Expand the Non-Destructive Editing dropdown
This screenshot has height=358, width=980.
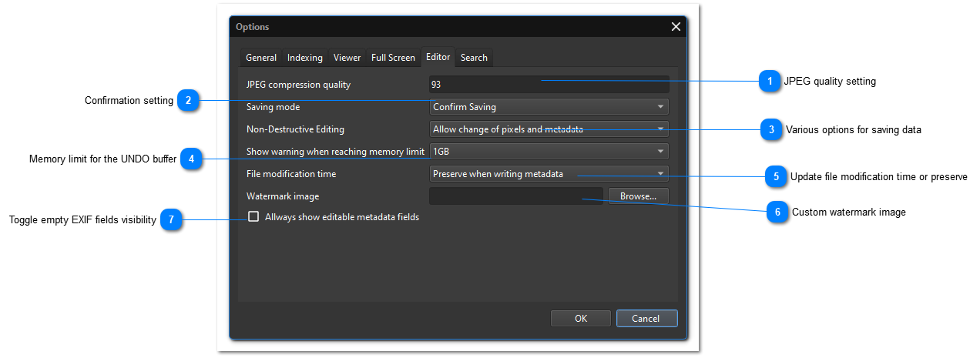pyautogui.click(x=548, y=129)
